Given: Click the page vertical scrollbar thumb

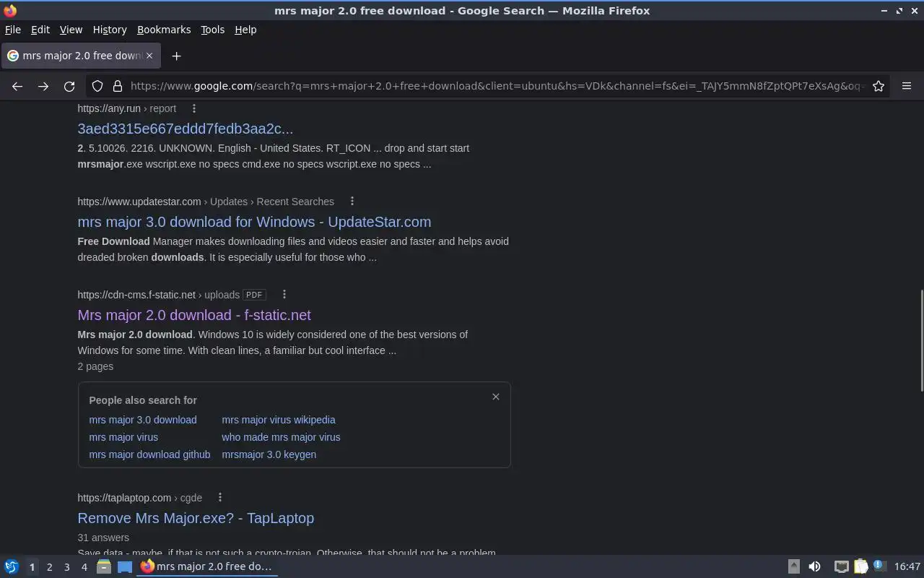Looking at the screenshot, I should click(x=920, y=341).
